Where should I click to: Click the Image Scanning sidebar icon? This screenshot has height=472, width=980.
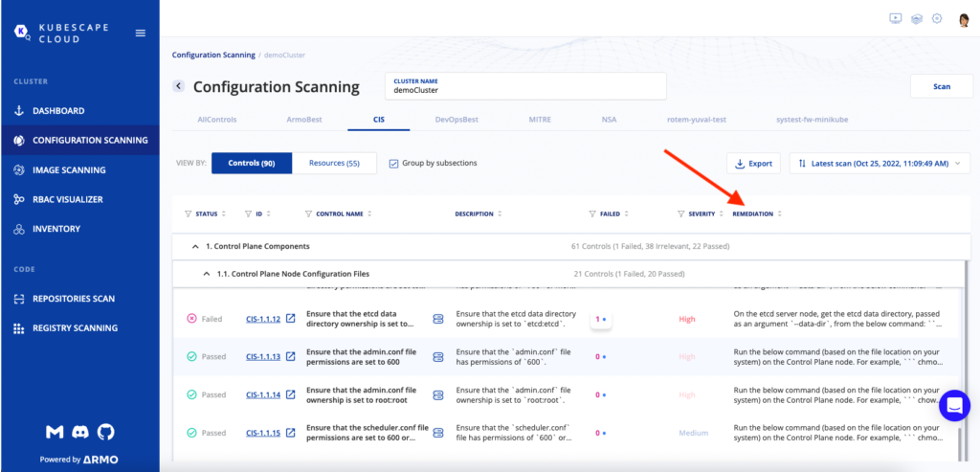(x=19, y=170)
